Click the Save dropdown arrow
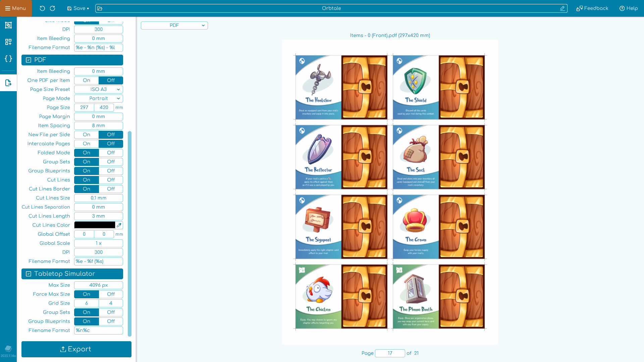644x362 pixels. click(x=88, y=8)
